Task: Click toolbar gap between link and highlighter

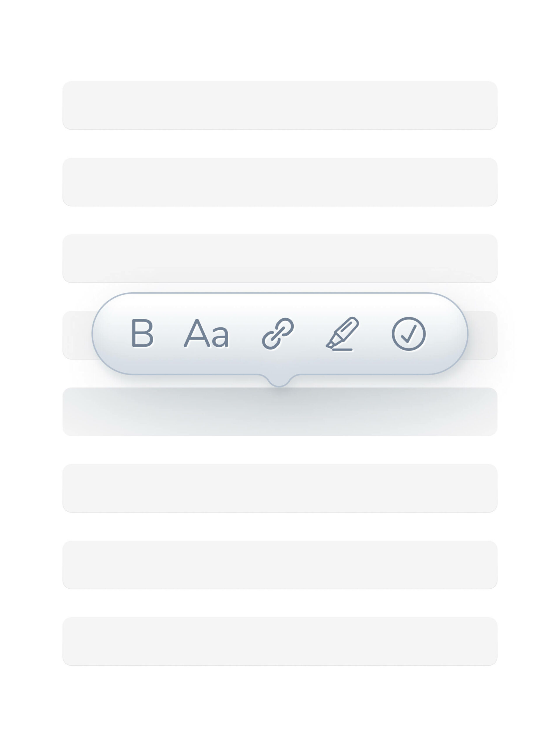Action: 310,334
